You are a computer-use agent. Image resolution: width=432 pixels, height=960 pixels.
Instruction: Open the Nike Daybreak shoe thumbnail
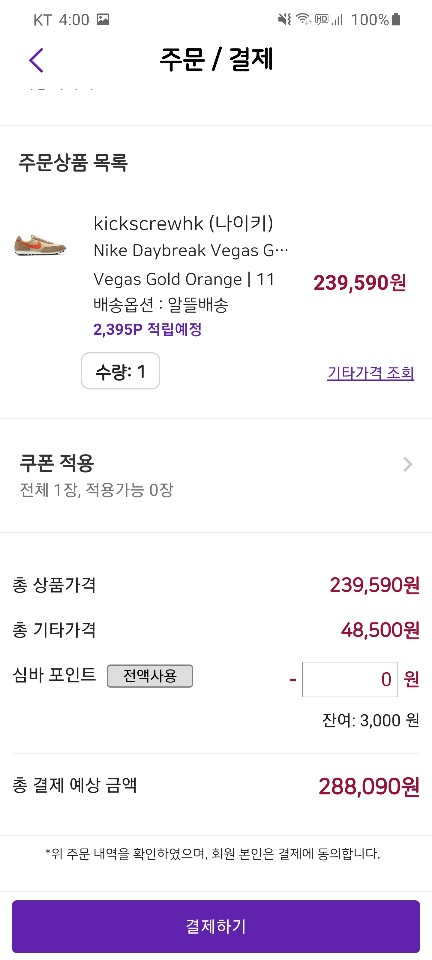pos(40,246)
